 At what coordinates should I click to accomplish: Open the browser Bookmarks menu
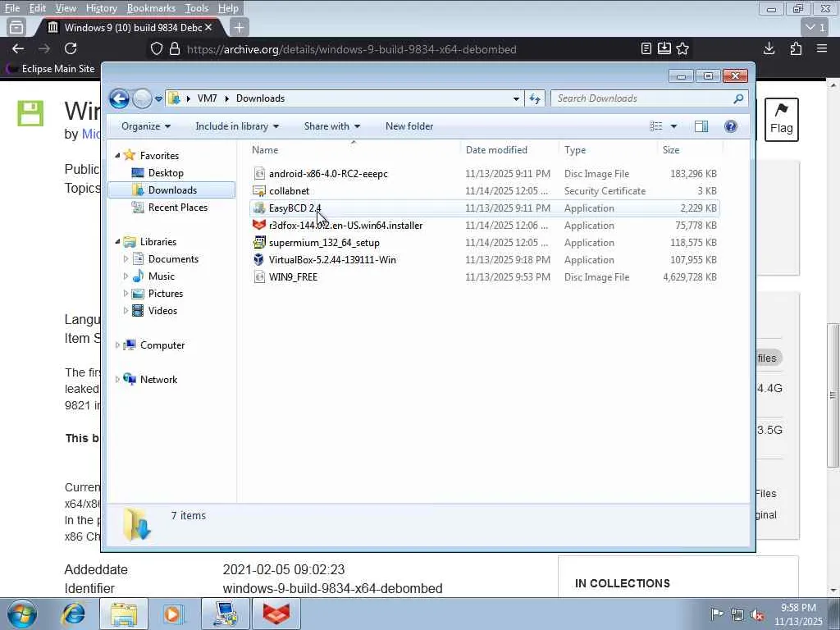point(151,8)
